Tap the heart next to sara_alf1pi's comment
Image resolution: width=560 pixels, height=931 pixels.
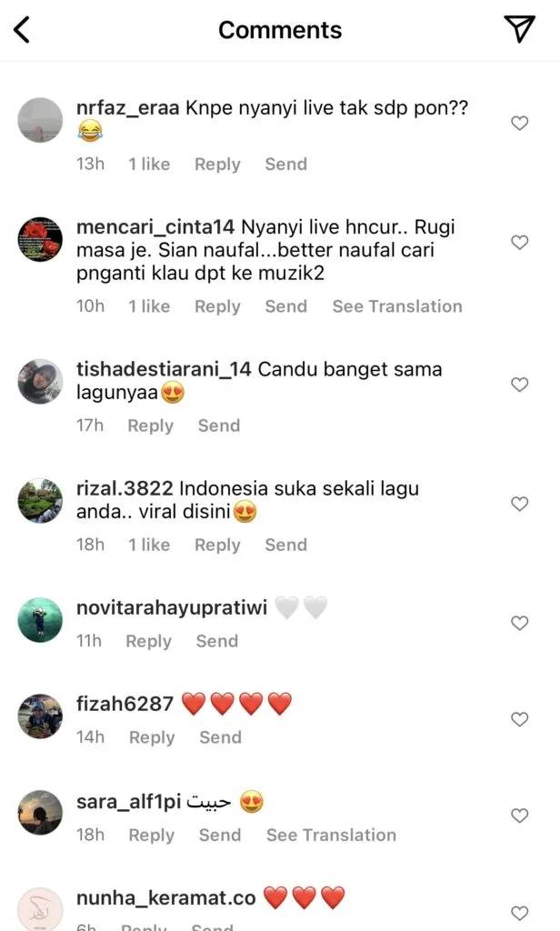click(520, 816)
